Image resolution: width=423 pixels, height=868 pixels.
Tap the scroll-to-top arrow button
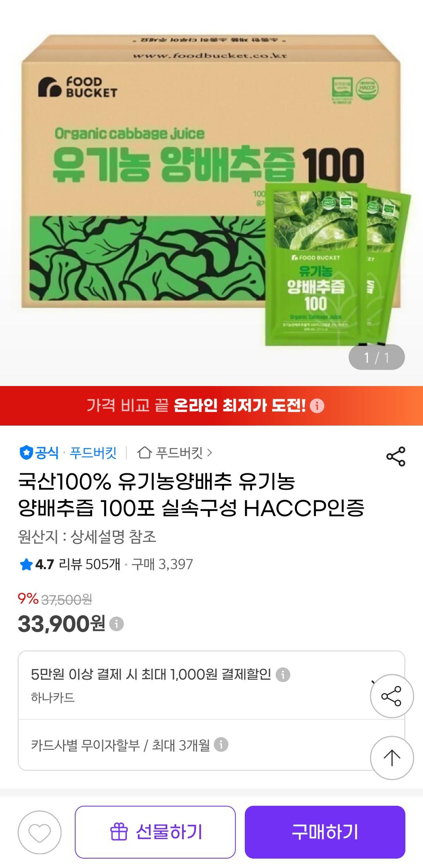pos(392,758)
